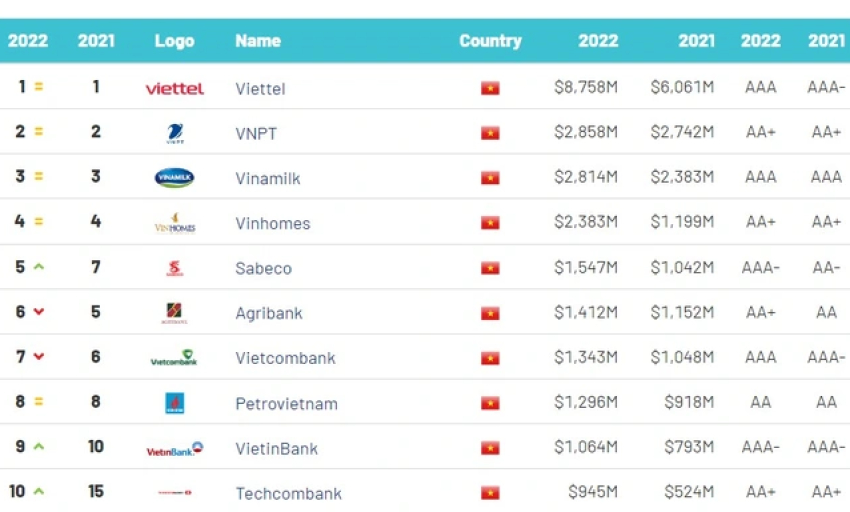Sort by the Country column header
Viewport: 850px width, 512px height.
[491, 41]
